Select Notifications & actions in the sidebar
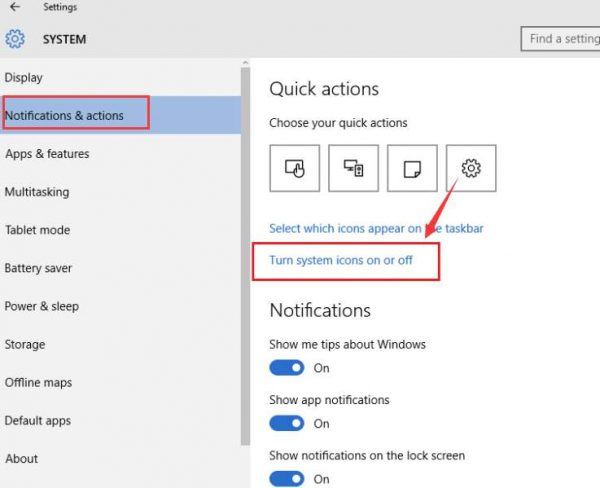The height and width of the screenshot is (488, 600). click(x=120, y=115)
